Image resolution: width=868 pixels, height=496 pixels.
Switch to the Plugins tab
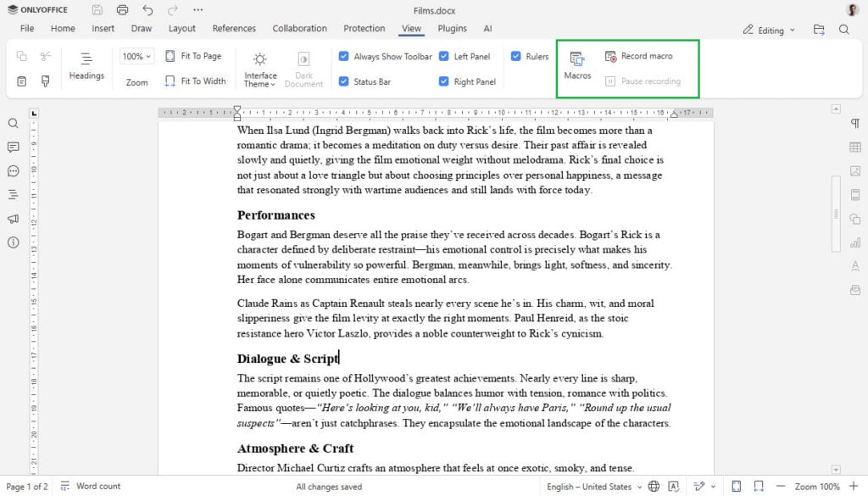(452, 28)
